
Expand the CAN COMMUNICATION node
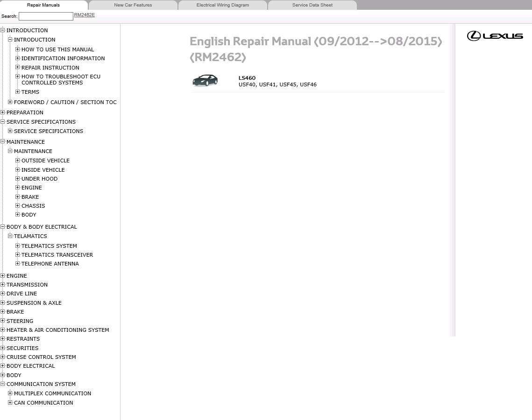pos(10,403)
